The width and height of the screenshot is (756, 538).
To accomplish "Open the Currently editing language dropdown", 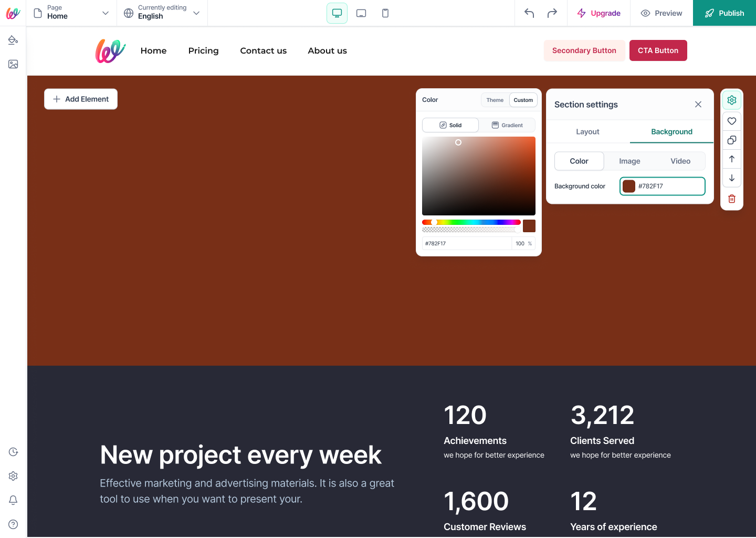I will [162, 13].
